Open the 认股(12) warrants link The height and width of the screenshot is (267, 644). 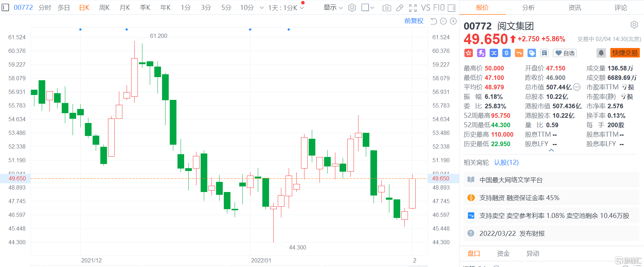[506, 163]
